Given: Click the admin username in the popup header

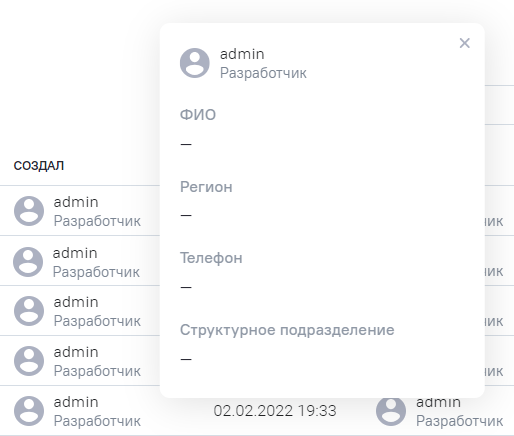Looking at the screenshot, I should [x=242, y=54].
